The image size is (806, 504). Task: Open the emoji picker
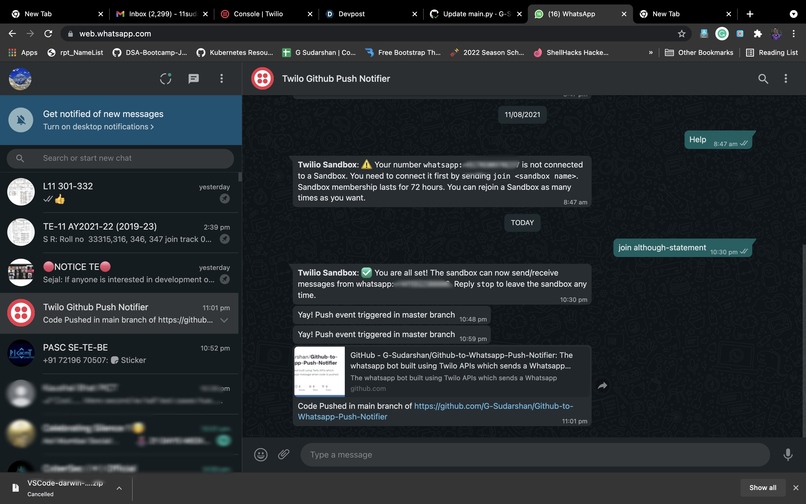261,455
